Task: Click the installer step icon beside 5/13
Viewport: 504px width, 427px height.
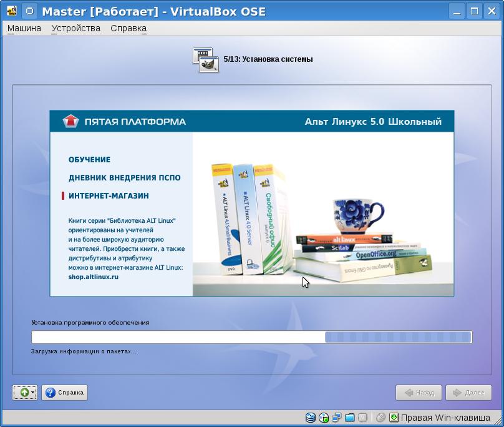Action: click(x=206, y=59)
